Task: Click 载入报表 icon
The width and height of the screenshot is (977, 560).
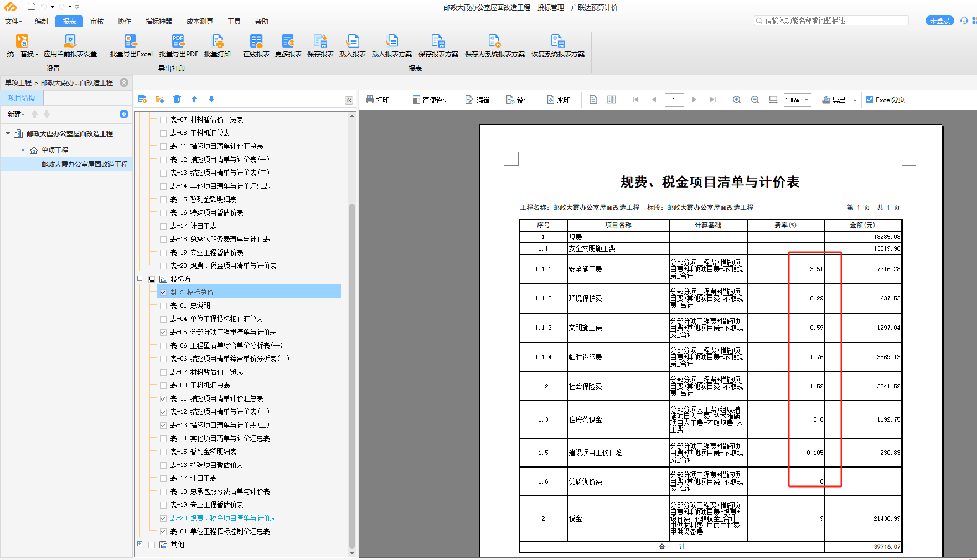Action: click(x=353, y=41)
